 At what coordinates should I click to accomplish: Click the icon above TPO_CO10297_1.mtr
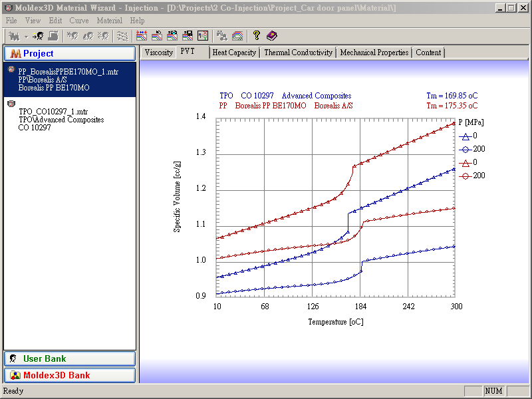point(11,104)
